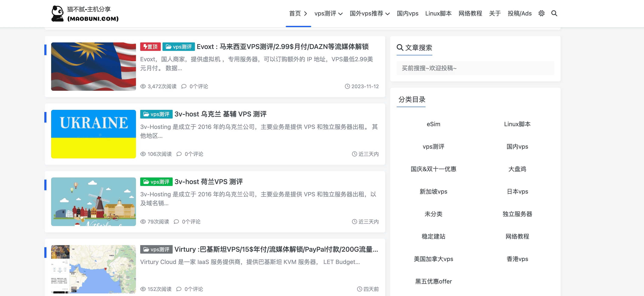Screen dimensions: 644x296
Task: Open the 3v-host 乌克兰 基辅 VPS 测评 article
Action: click(x=220, y=114)
